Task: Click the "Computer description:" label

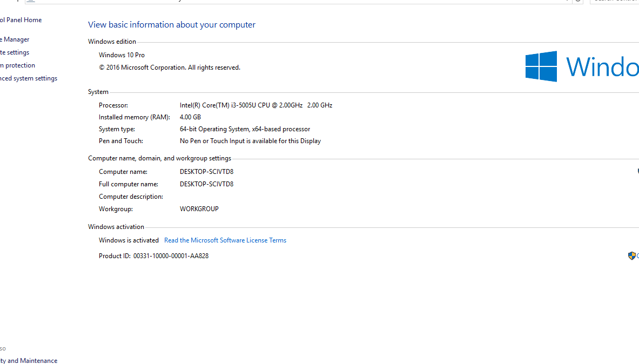Action: pyautogui.click(x=131, y=197)
